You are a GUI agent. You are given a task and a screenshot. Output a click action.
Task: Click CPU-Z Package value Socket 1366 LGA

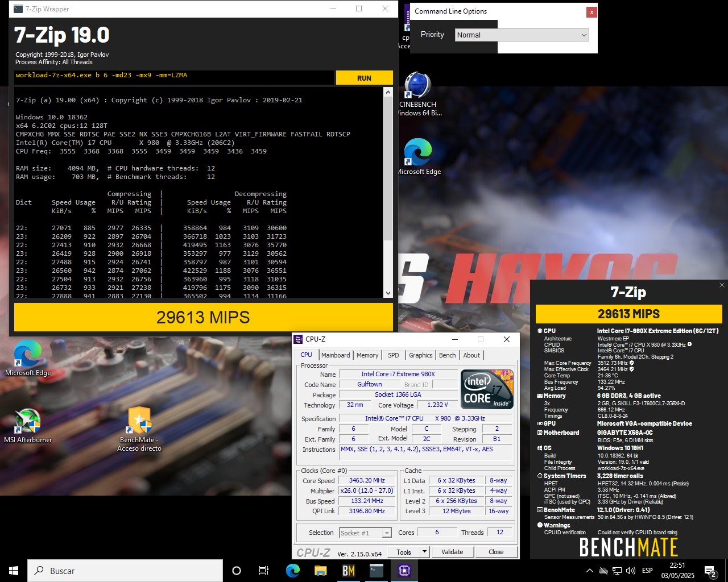pyautogui.click(x=398, y=394)
